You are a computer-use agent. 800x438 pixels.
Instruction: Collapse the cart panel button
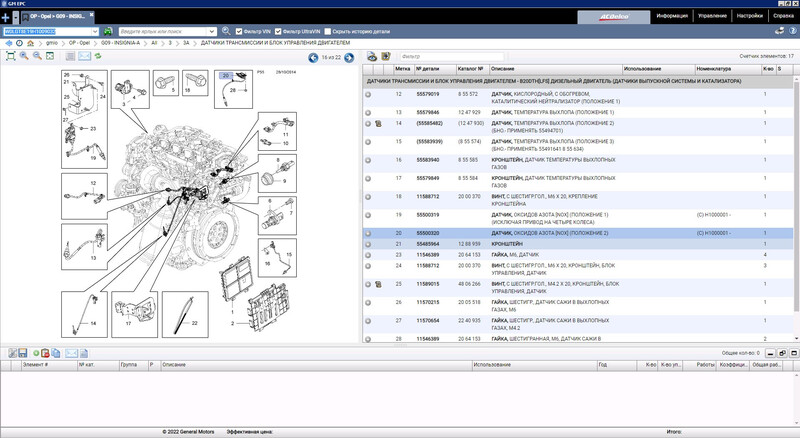[770, 353]
